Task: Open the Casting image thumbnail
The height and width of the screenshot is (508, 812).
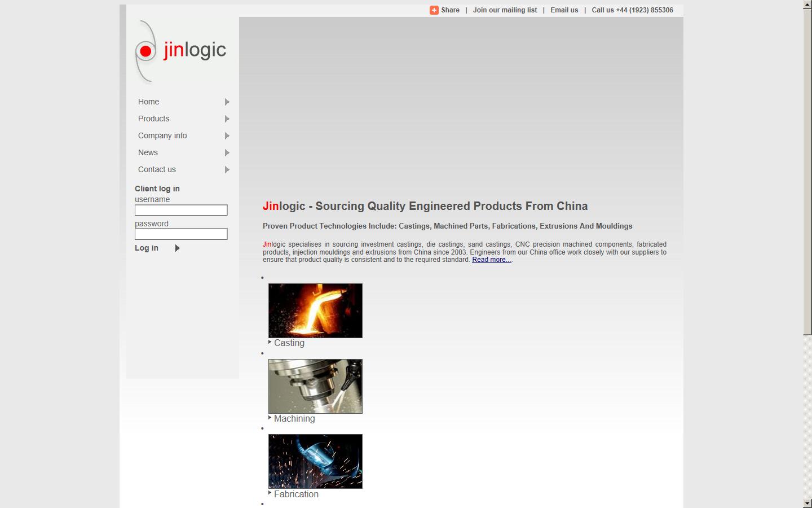Action: (x=315, y=310)
